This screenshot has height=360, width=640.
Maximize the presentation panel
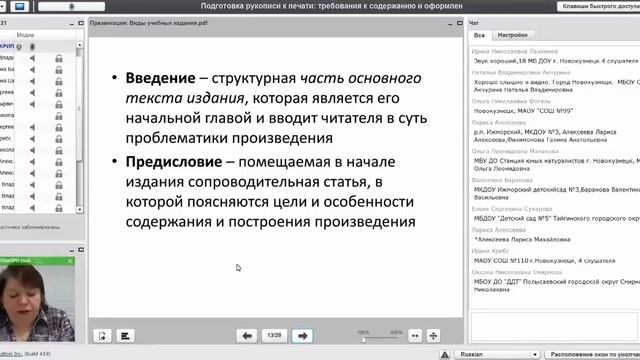[x=460, y=23]
